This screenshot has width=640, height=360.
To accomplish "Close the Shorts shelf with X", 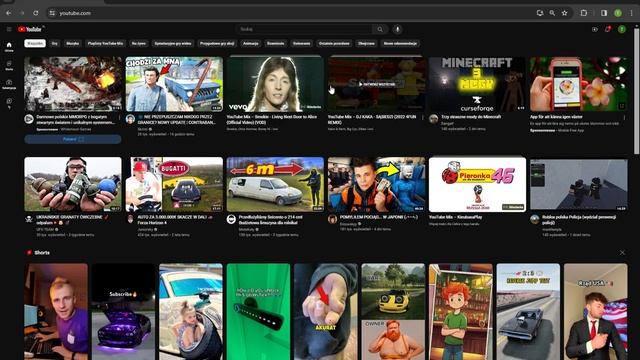I will (622, 253).
